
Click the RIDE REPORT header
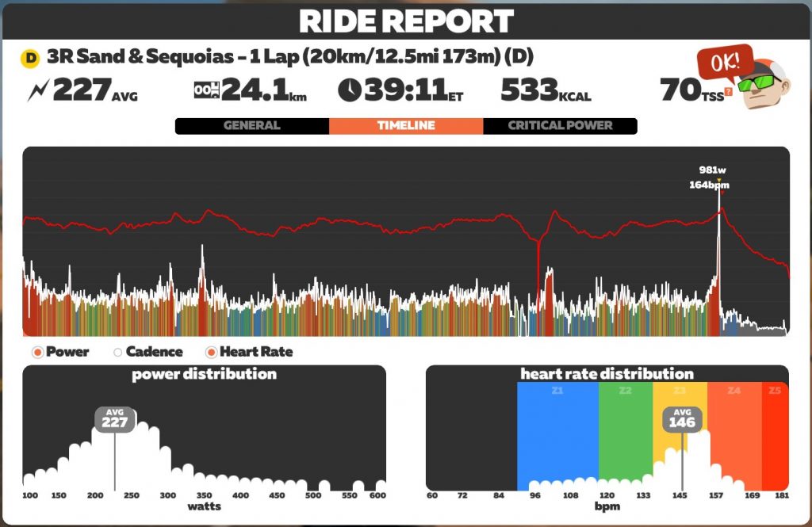406,21
